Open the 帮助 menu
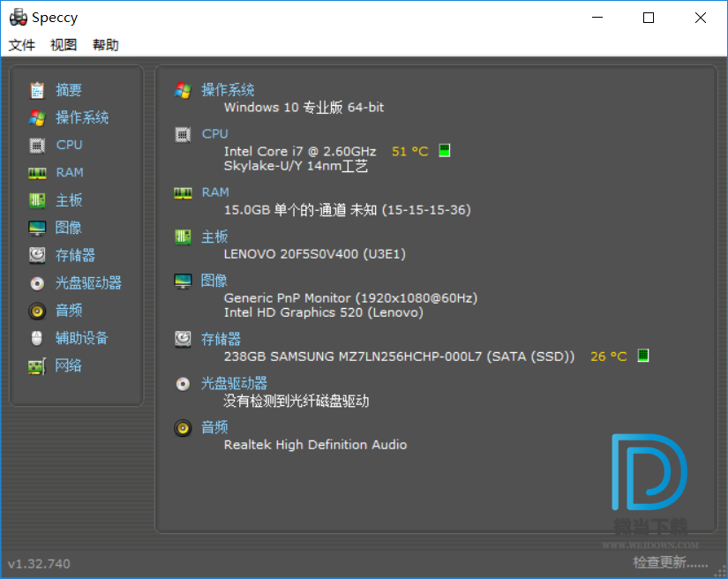Image resolution: width=728 pixels, height=579 pixels. coord(105,45)
